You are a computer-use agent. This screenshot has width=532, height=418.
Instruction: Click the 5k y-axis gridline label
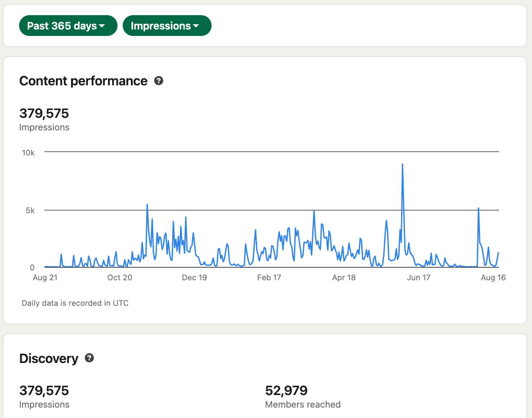(x=30, y=211)
